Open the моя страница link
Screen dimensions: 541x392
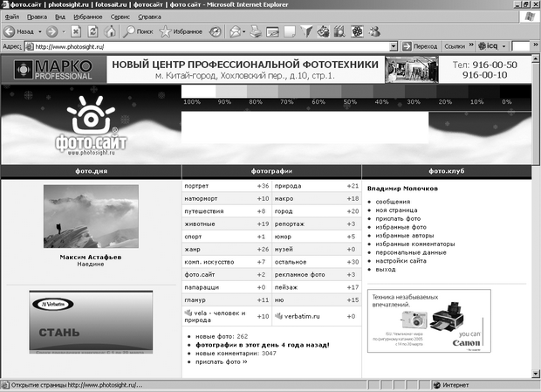click(x=396, y=210)
